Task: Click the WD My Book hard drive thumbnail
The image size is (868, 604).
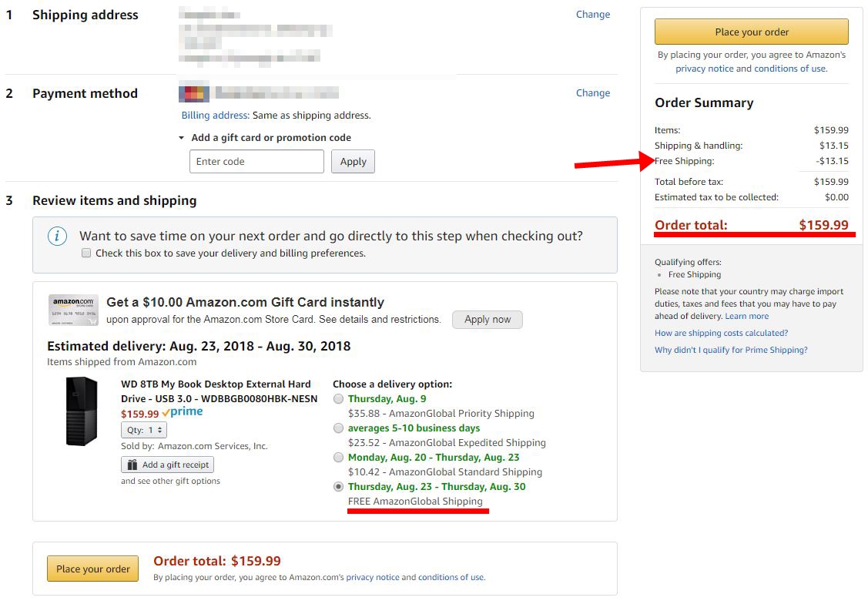Action: 82,411
